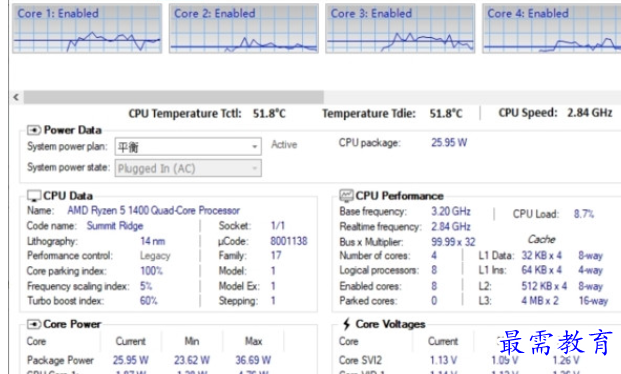Click the L1 Data cache value '32 KB x 4'
The image size is (621, 374).
(541, 255)
